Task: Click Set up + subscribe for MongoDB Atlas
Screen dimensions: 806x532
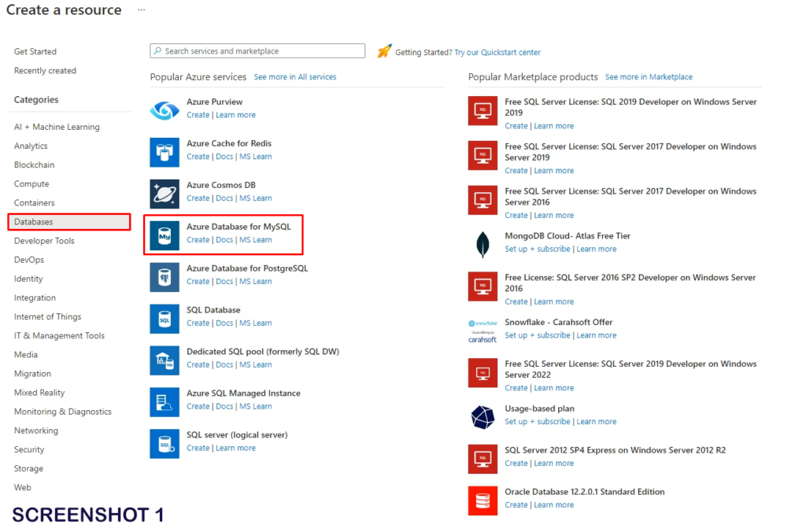Action: (x=538, y=249)
